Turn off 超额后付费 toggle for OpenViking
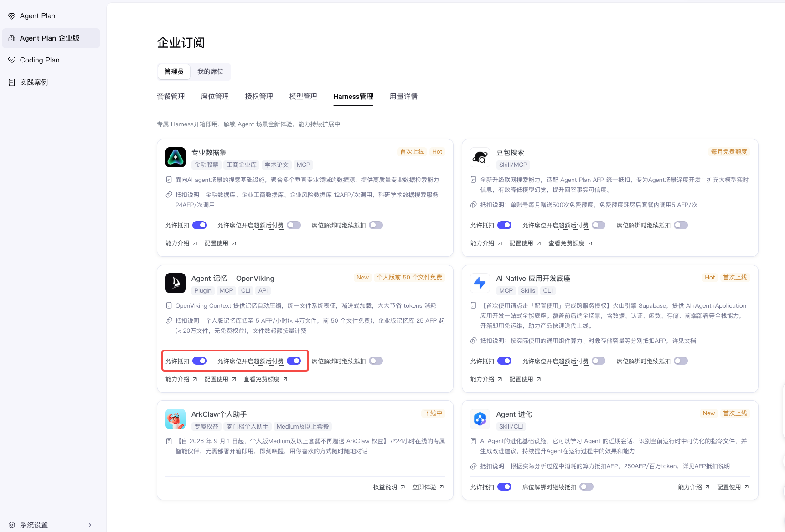Image resolution: width=785 pixels, height=532 pixels. point(294,361)
